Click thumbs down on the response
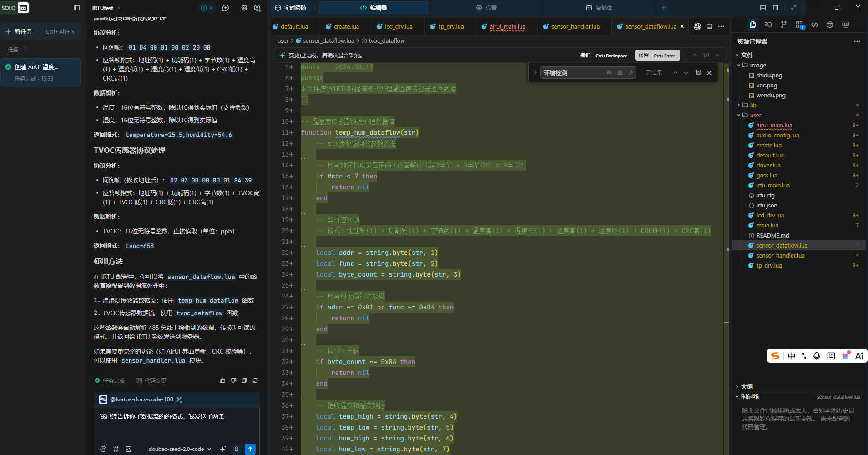868x455 pixels. (x=233, y=380)
